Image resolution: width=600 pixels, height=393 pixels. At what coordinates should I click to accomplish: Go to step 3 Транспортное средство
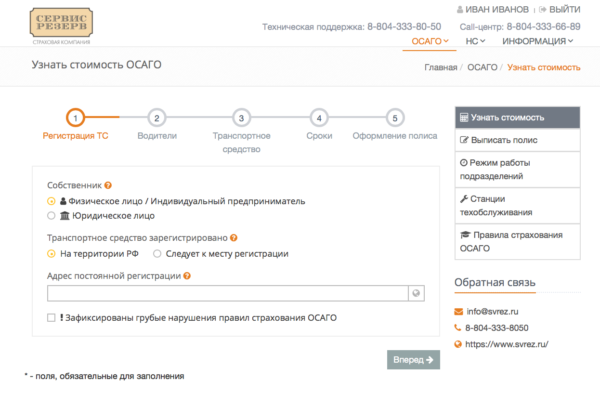click(x=241, y=118)
